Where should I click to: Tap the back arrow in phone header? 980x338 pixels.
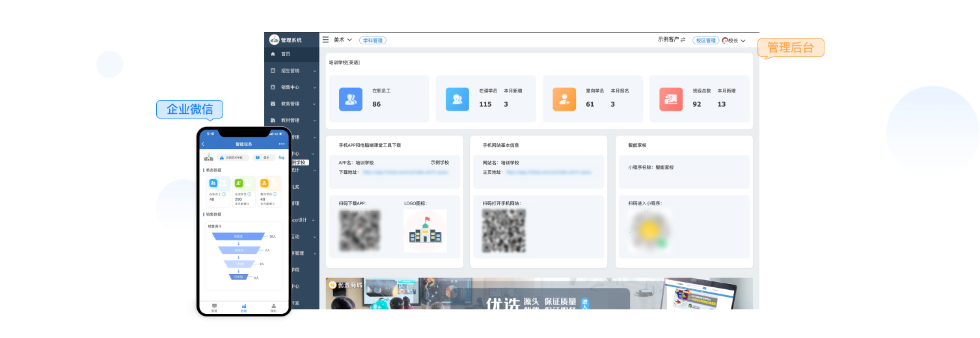point(202,144)
